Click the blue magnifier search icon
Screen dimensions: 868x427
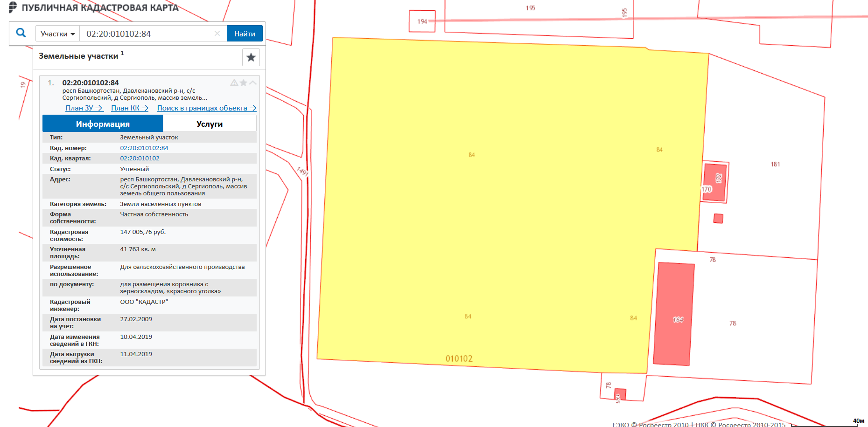point(21,33)
